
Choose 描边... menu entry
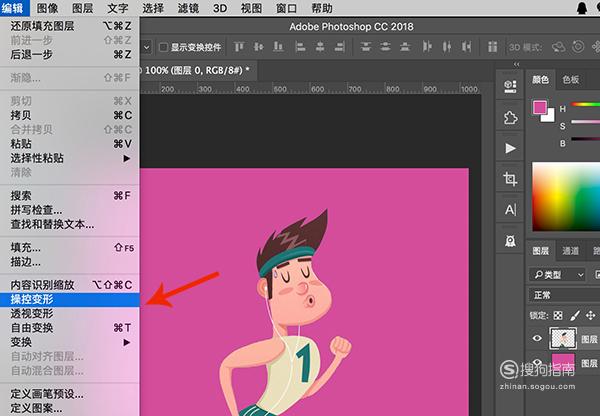[x=70, y=262]
